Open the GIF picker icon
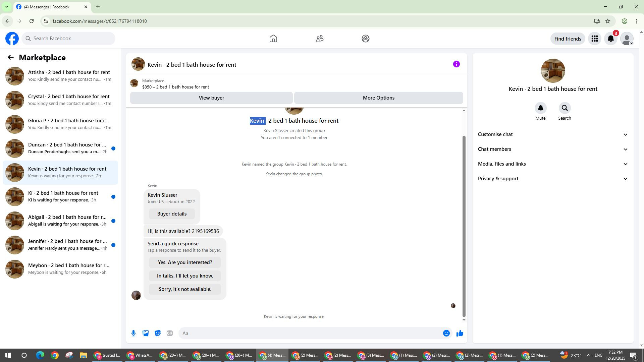The width and height of the screenshot is (644, 362). 170,333
